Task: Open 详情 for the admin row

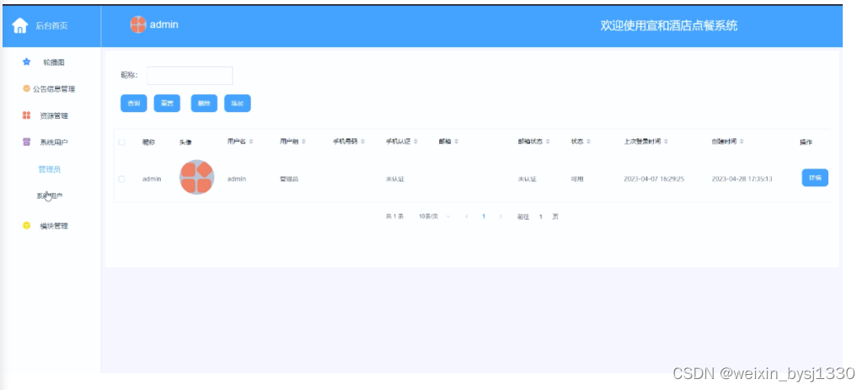Action: point(815,178)
